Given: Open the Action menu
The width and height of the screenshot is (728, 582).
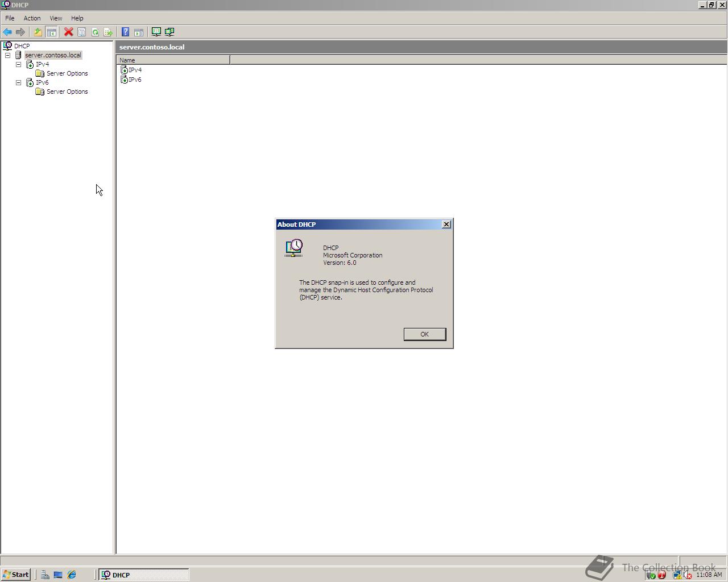Looking at the screenshot, I should [x=32, y=18].
